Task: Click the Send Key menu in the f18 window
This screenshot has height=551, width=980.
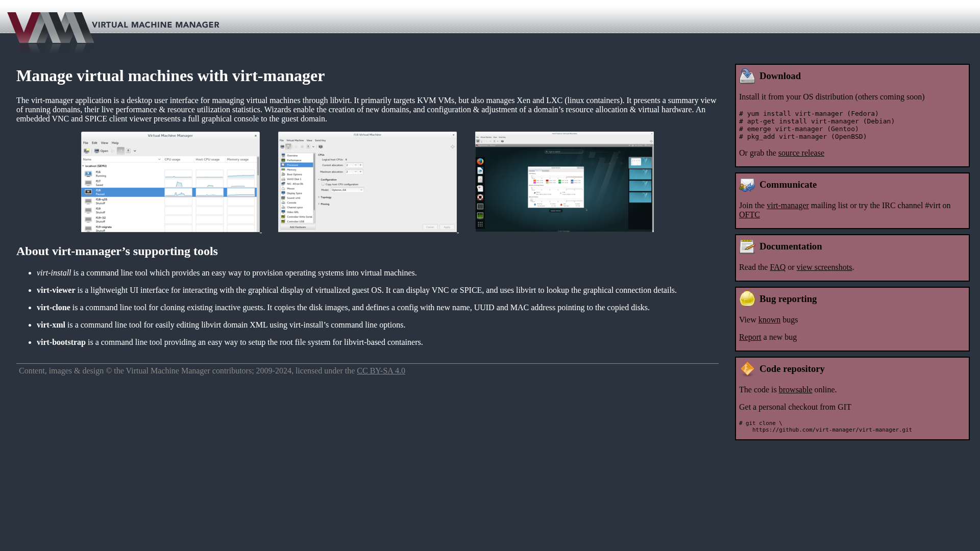Action: pyautogui.click(x=320, y=140)
